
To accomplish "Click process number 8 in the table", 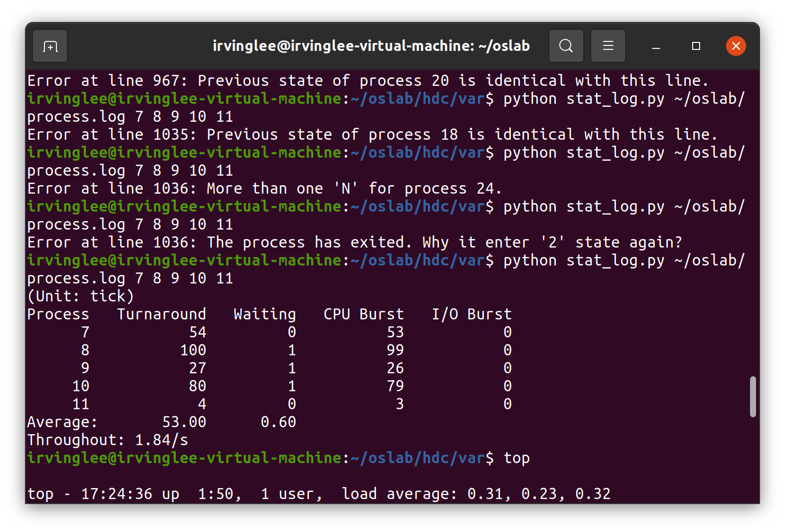I will pyautogui.click(x=85, y=350).
